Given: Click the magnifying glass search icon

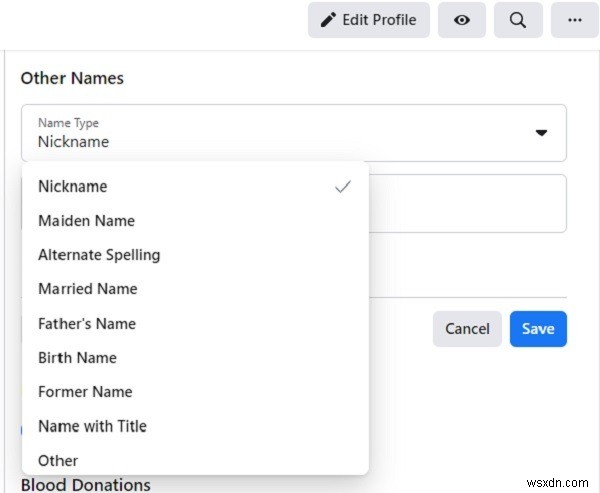Looking at the screenshot, I should pos(517,20).
